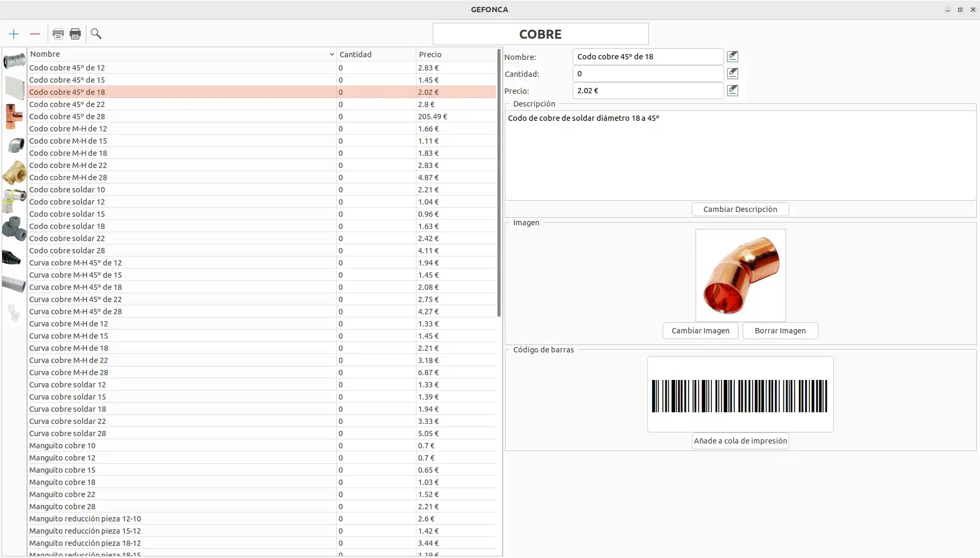
Task: Select row Manguito reducción pieza 12-10
Action: point(262,519)
